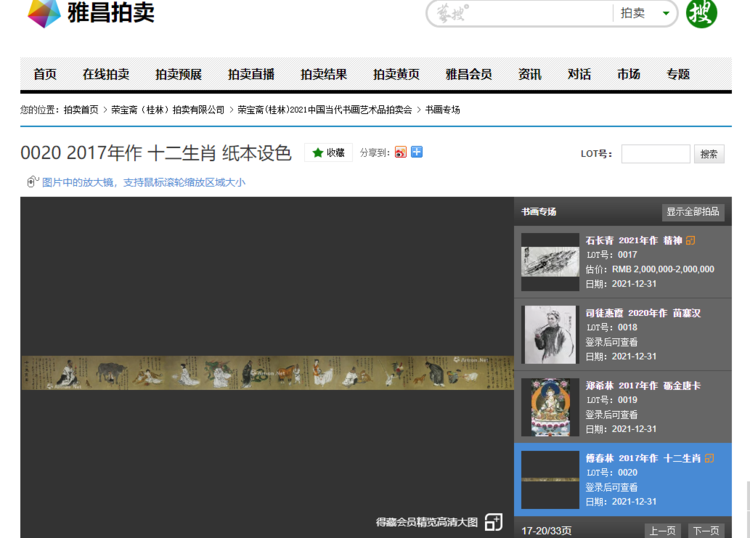750x538 pixels.
Task: Click 得藏会员精览高清大图 link
Action: point(427,522)
